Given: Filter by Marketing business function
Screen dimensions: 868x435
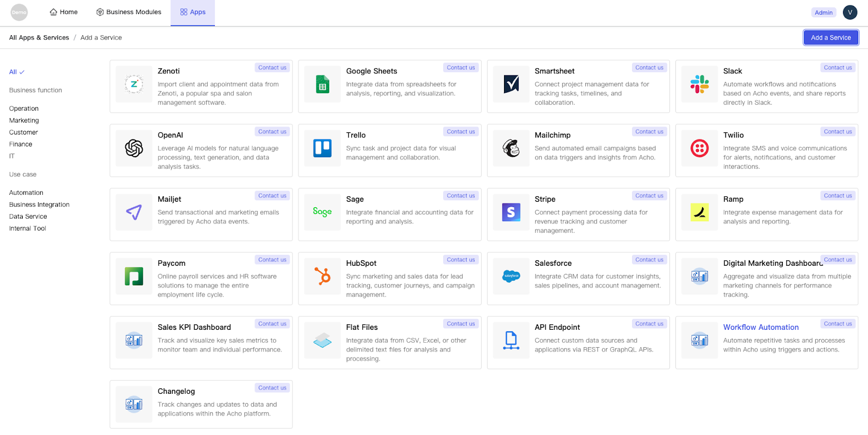Looking at the screenshot, I should click(24, 120).
